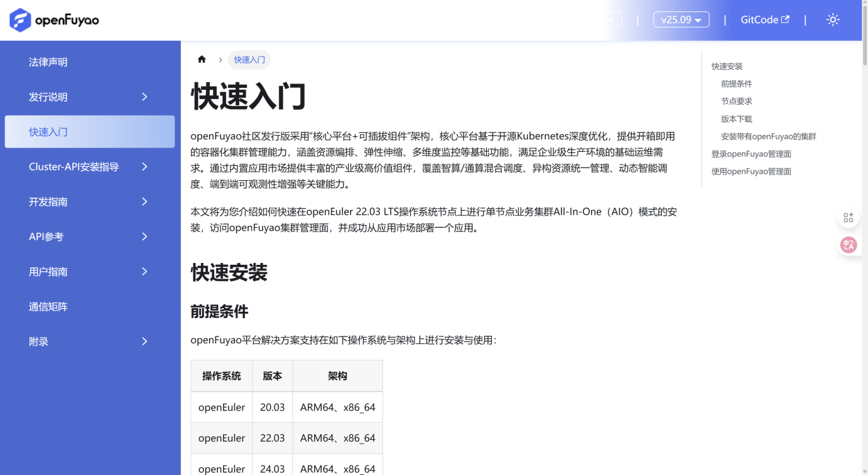Jump to 版本下载 in table of contents
Screen dimensions: 868x475
(x=736, y=119)
